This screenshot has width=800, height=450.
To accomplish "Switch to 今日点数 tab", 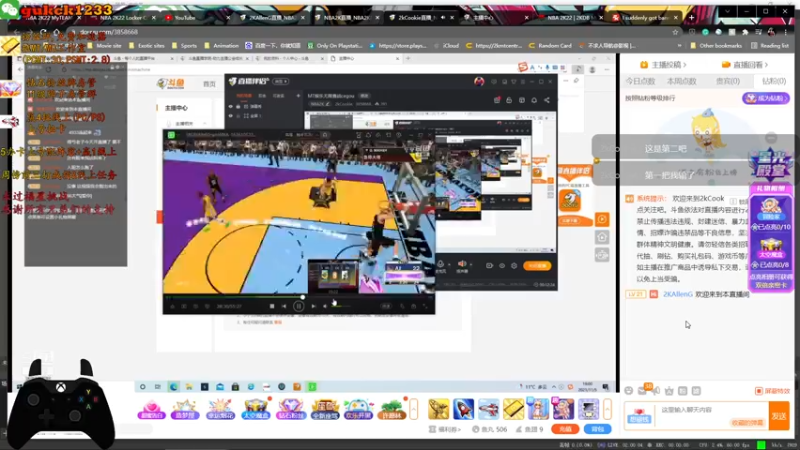I will [x=640, y=81].
